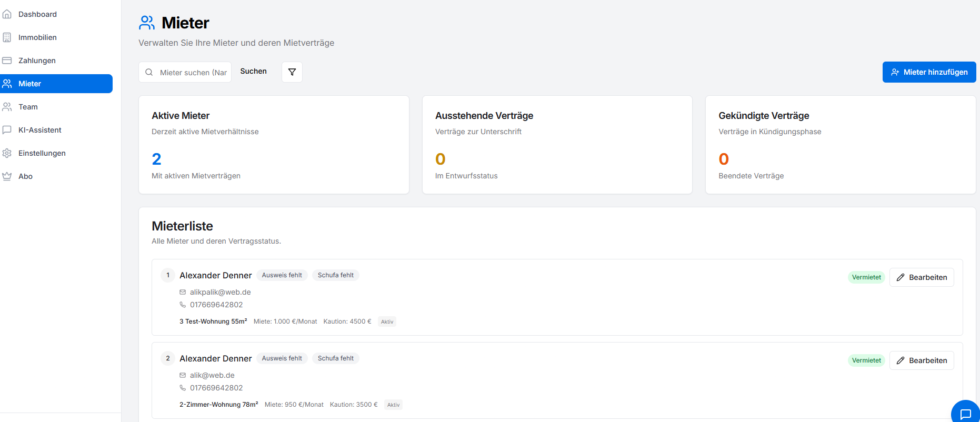Click row number 2 badge
The width and height of the screenshot is (980, 422).
point(168,358)
